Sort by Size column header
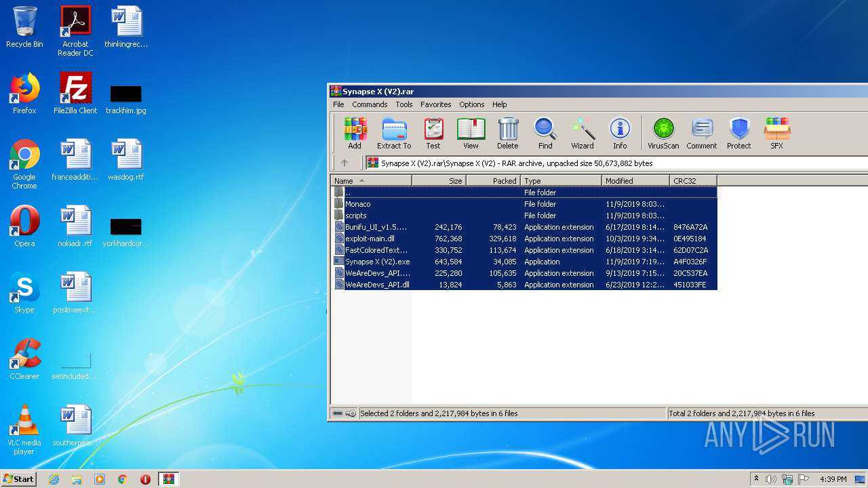 439,181
